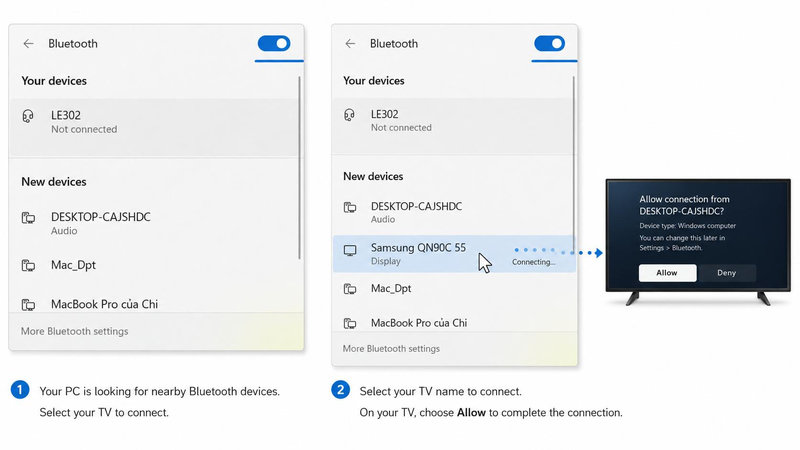The height and width of the screenshot is (450, 800).
Task: Click Deny on the TV prompt
Action: [x=727, y=273]
